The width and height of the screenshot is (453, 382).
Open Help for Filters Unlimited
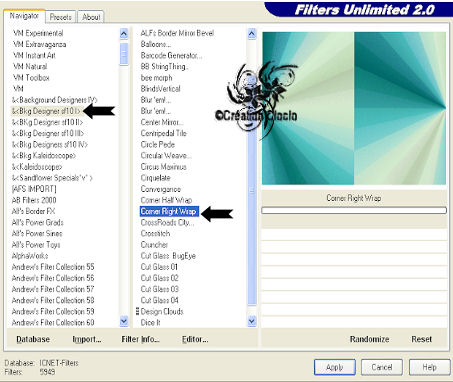[429, 367]
